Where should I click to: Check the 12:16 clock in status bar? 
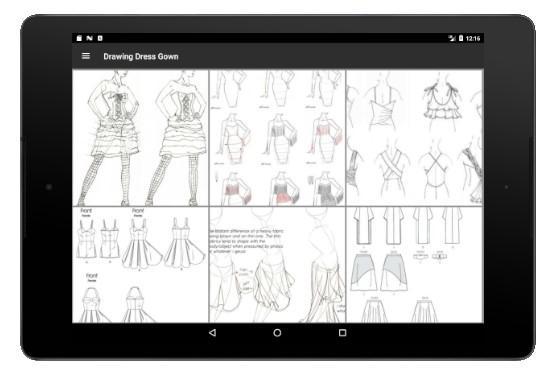[473, 38]
